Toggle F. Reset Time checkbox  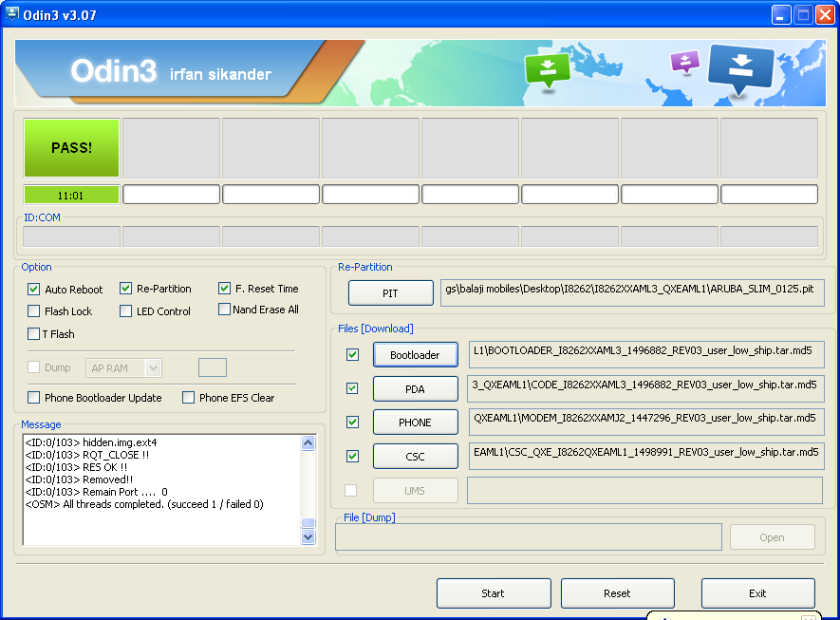(x=224, y=289)
